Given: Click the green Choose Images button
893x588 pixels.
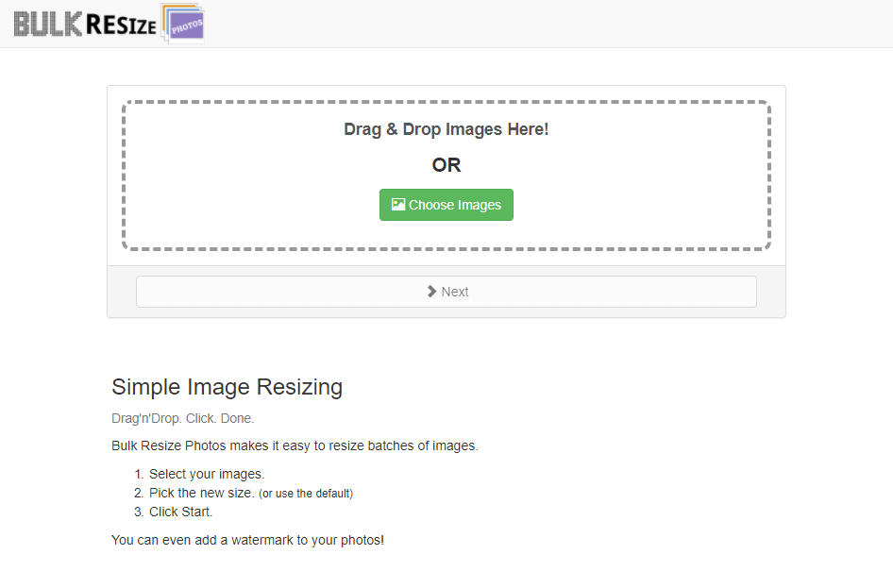Looking at the screenshot, I should click(446, 205).
